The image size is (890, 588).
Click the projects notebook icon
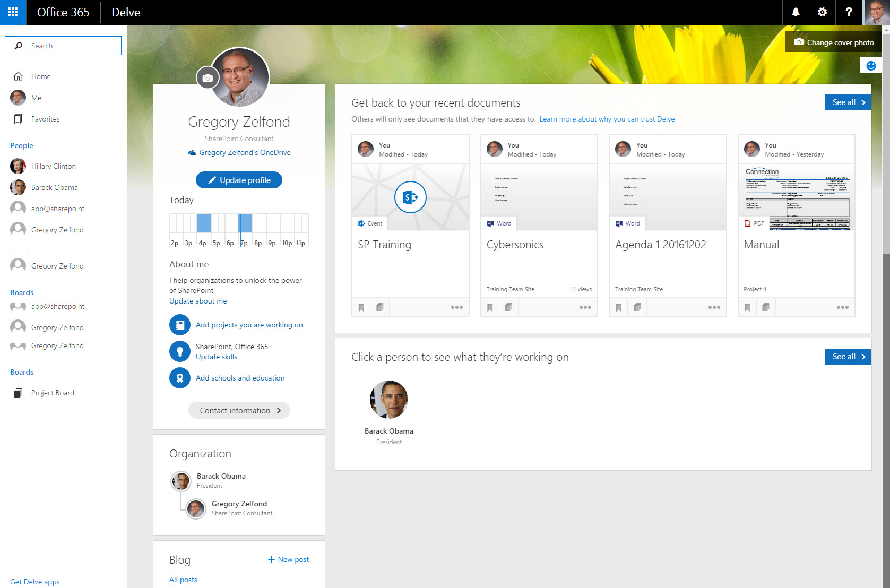pos(180,325)
